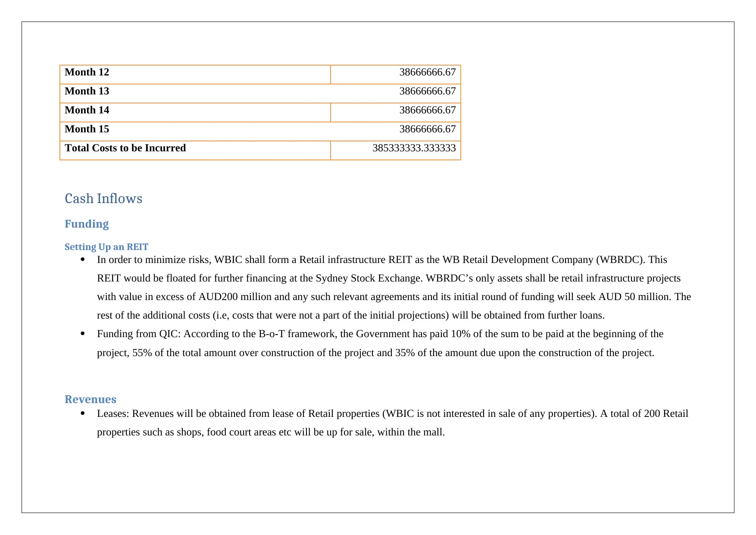Image resolution: width=756 pixels, height=535 pixels.
Task: Select the Month 12 value 38666666.67
Action: point(427,72)
